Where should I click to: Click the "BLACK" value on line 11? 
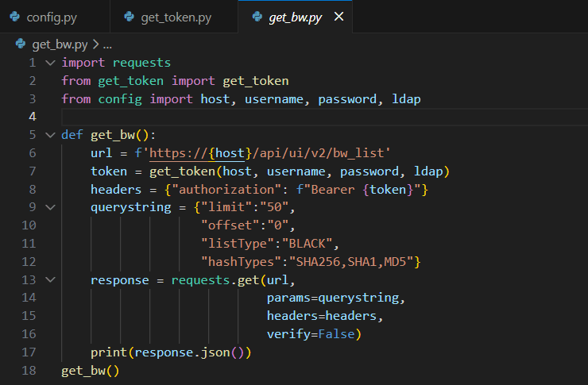pos(308,244)
